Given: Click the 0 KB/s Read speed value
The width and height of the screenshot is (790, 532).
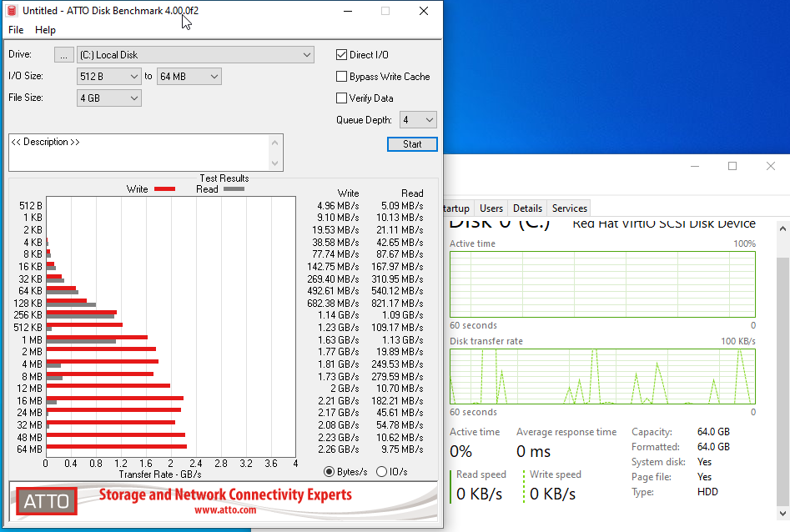Looking at the screenshot, I should tap(479, 494).
